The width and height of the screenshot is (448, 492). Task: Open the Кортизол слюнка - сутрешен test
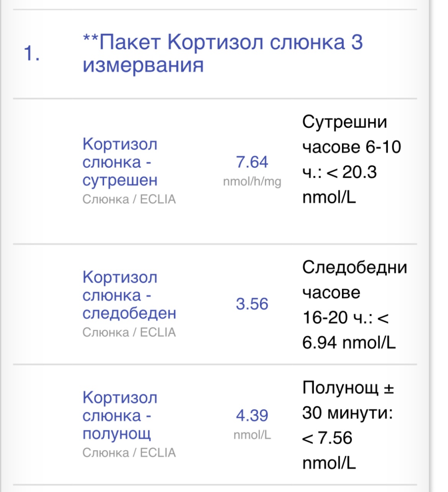[120, 162]
